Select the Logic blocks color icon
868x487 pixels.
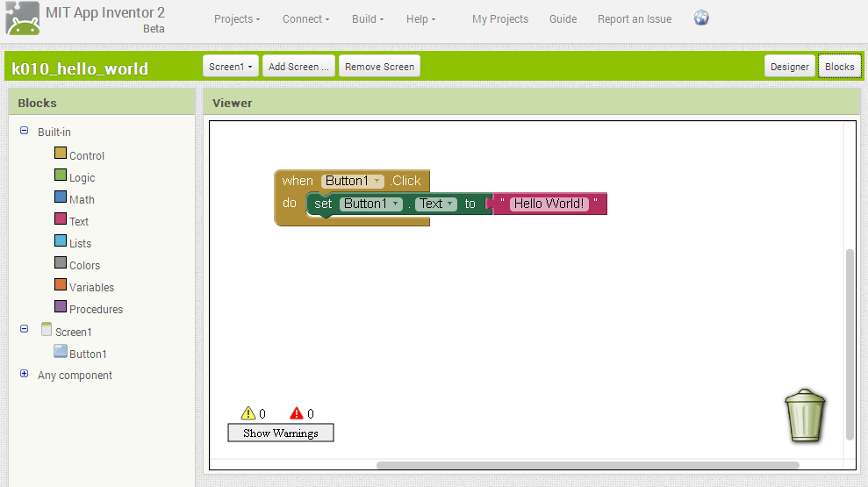point(61,175)
